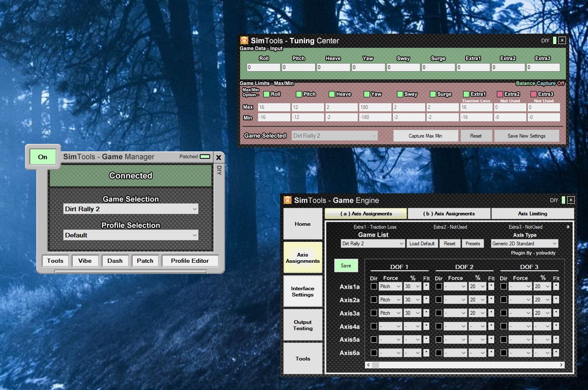This screenshot has height=390, width=588.
Task: Check the Axis1a DOF 1 Dir checkbox
Action: click(374, 286)
